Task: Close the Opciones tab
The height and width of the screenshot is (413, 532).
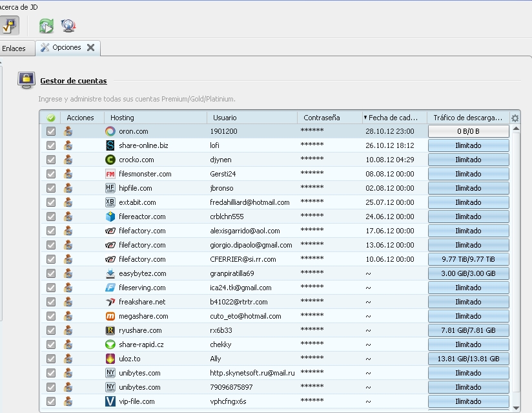Action: [x=90, y=48]
